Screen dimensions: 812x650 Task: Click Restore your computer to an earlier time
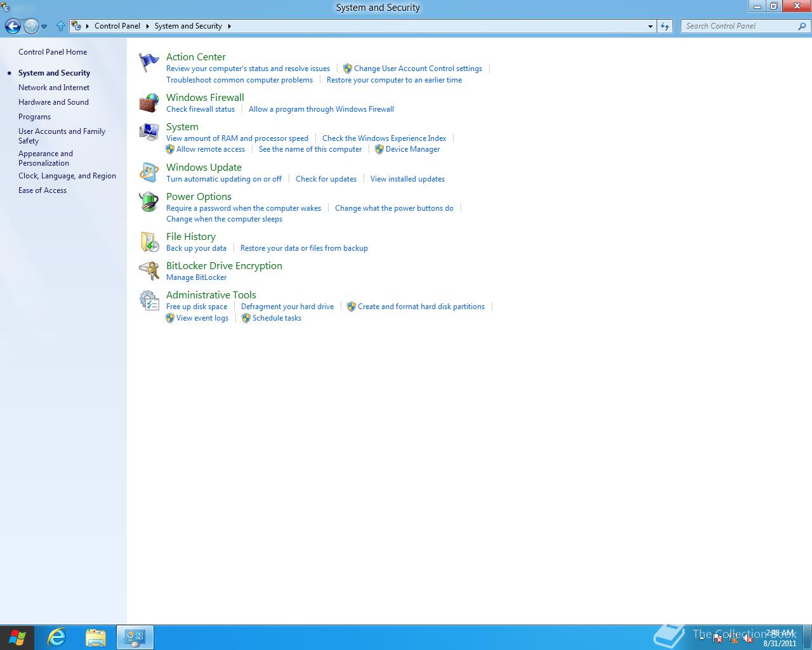coord(394,80)
